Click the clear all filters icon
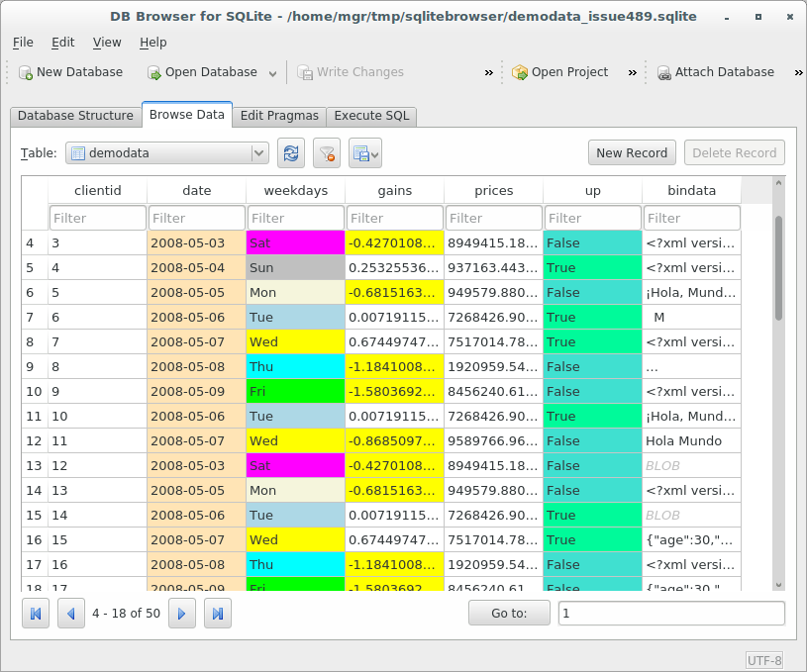Image resolution: width=807 pixels, height=672 pixels. pos(327,153)
